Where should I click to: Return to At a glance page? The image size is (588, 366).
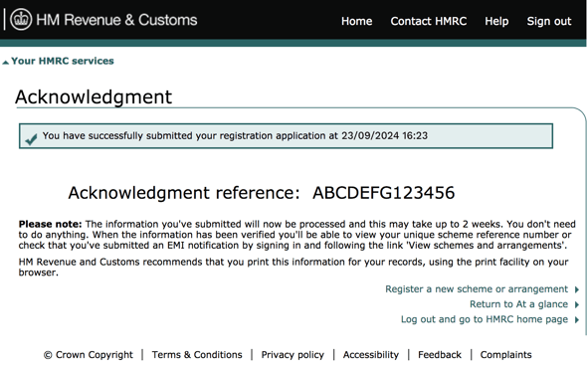tap(519, 304)
